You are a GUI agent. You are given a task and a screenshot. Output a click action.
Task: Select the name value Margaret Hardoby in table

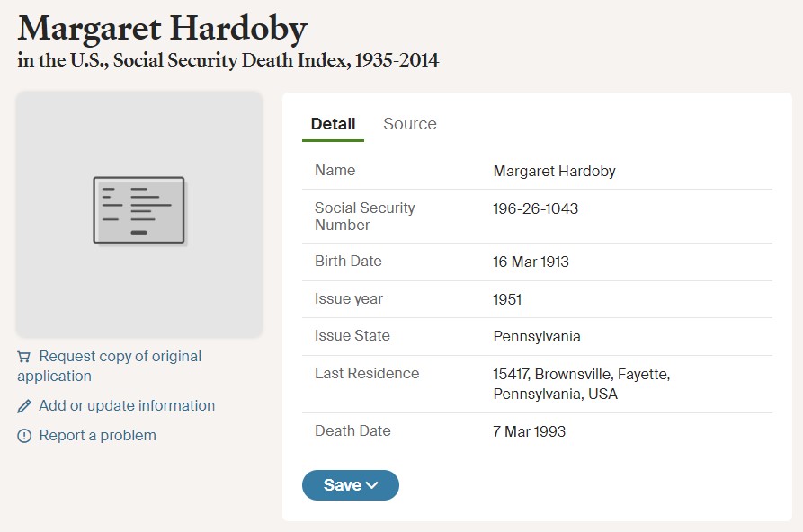[554, 171]
